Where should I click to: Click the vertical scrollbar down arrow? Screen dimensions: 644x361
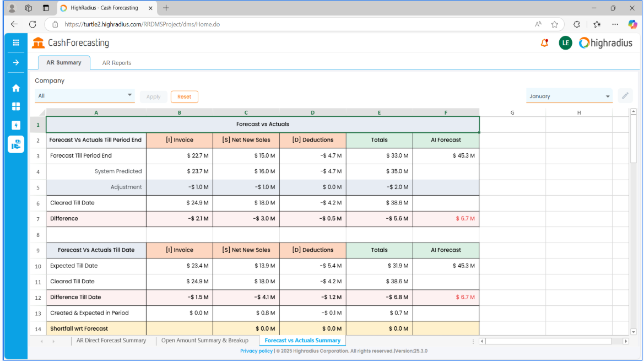634,332
